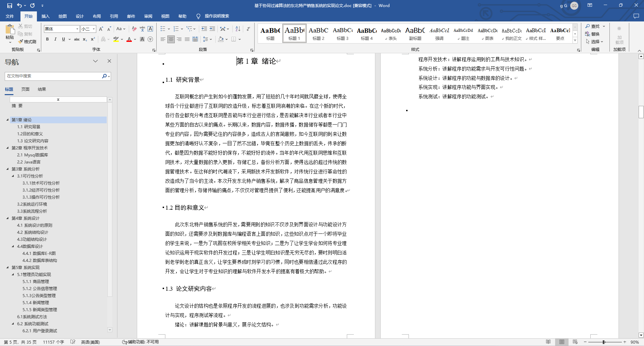The width and height of the screenshot is (644, 346).
Task: Apply yellow text highlight color
Action: tap(116, 39)
